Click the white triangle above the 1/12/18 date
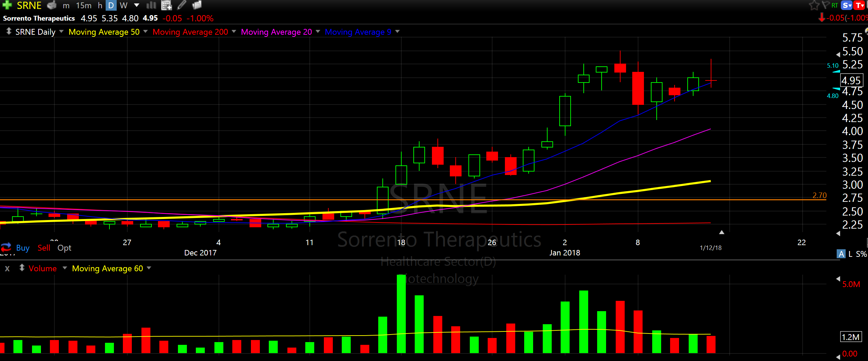This screenshot has width=868, height=361. [722, 232]
